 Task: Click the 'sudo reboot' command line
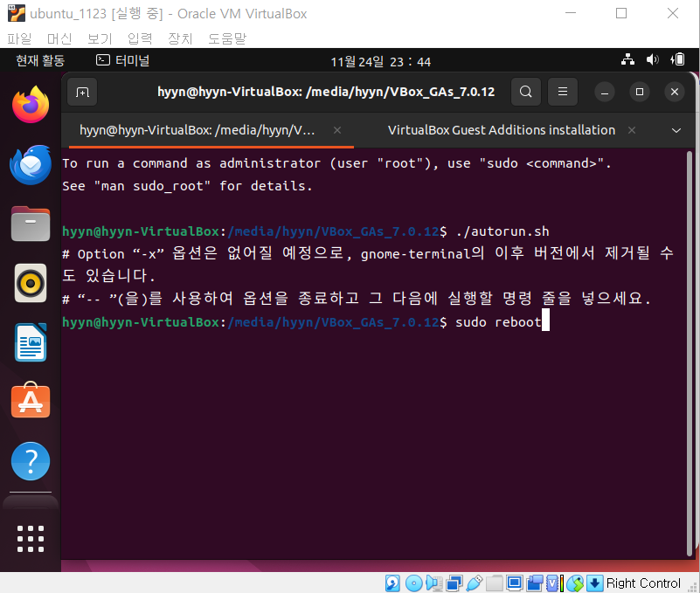498,321
